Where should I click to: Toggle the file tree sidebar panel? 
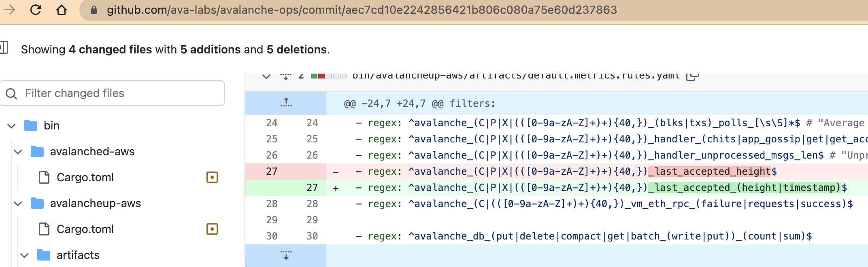[x=4, y=48]
